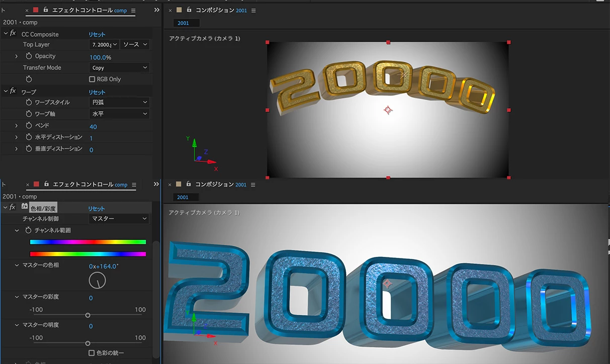Toggle the lock icon of the gold 20000 composition panel
Image resolution: width=610 pixels, height=364 pixels.
coord(189,10)
